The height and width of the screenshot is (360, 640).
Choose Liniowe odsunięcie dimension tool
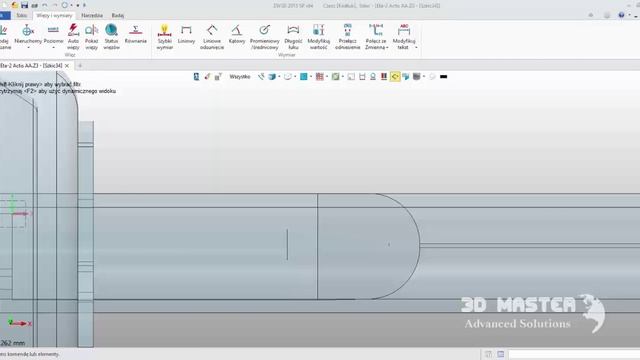212,37
